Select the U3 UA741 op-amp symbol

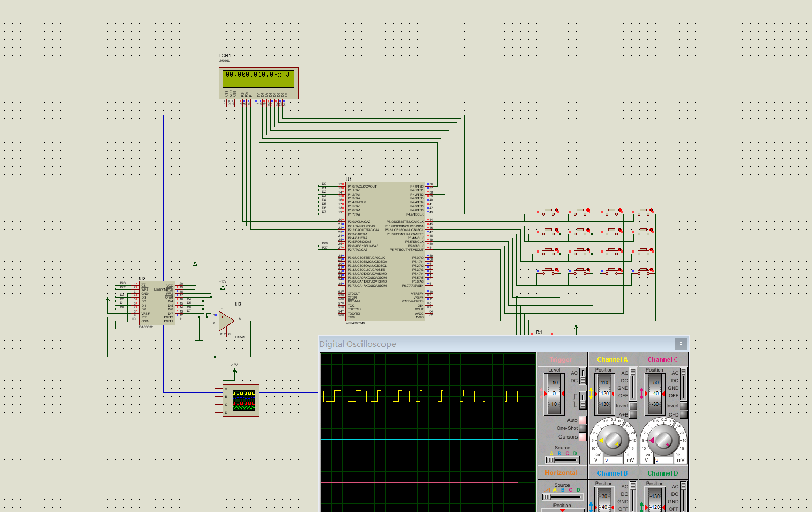pyautogui.click(x=227, y=322)
